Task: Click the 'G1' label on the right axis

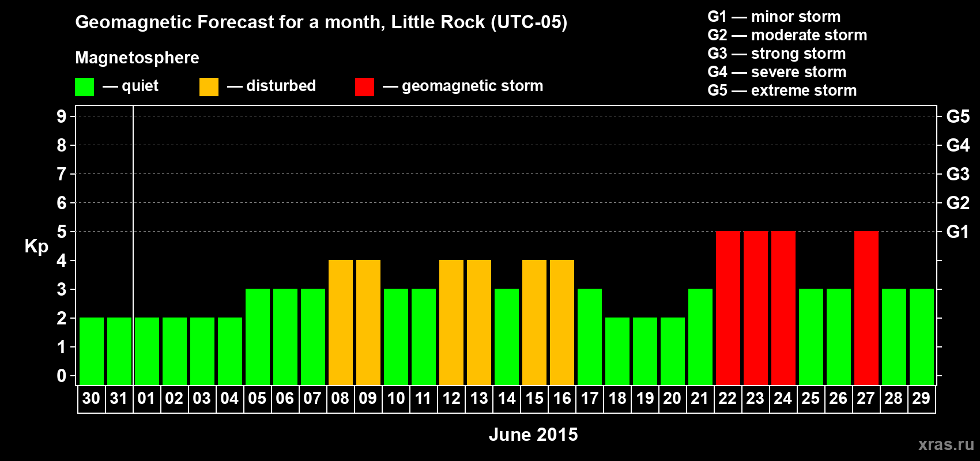Action: click(x=958, y=232)
